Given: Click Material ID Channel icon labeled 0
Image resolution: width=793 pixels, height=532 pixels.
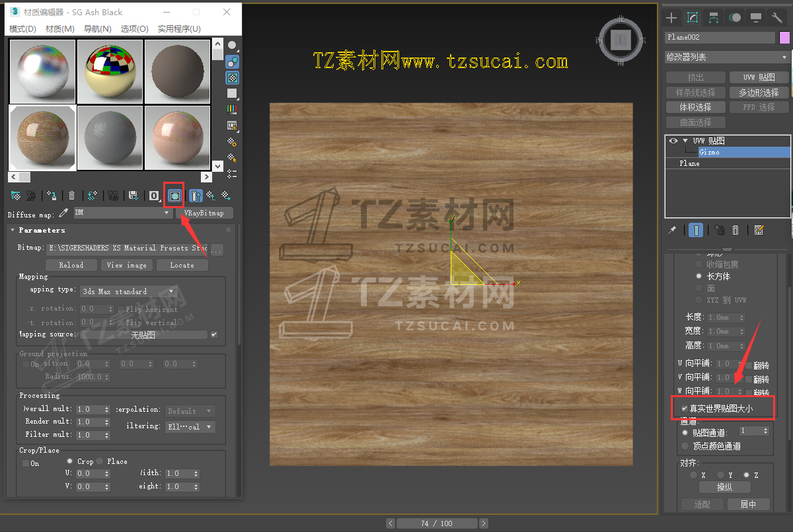Looking at the screenshot, I should click(154, 196).
